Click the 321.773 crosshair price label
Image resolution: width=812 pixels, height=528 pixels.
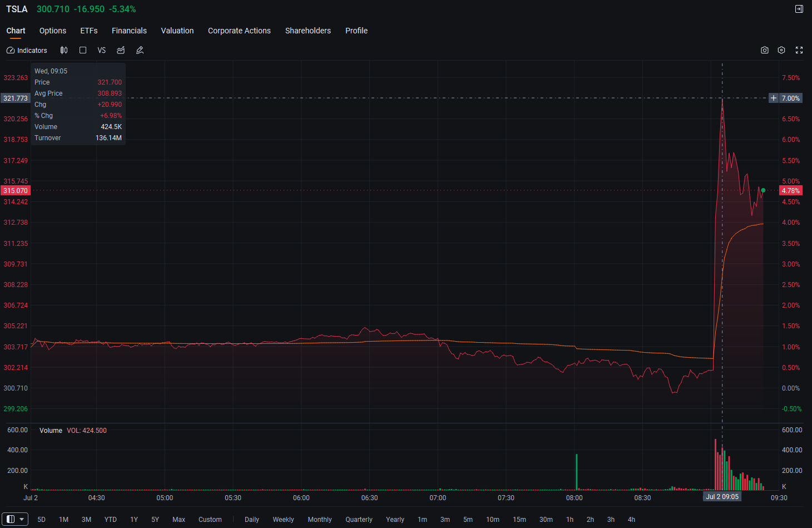pos(15,98)
